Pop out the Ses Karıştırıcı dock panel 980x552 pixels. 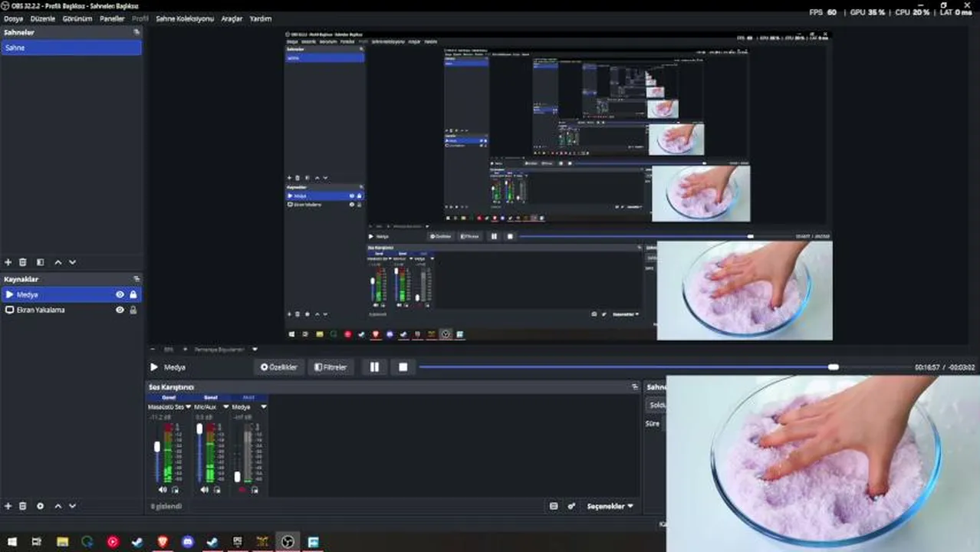tap(635, 387)
